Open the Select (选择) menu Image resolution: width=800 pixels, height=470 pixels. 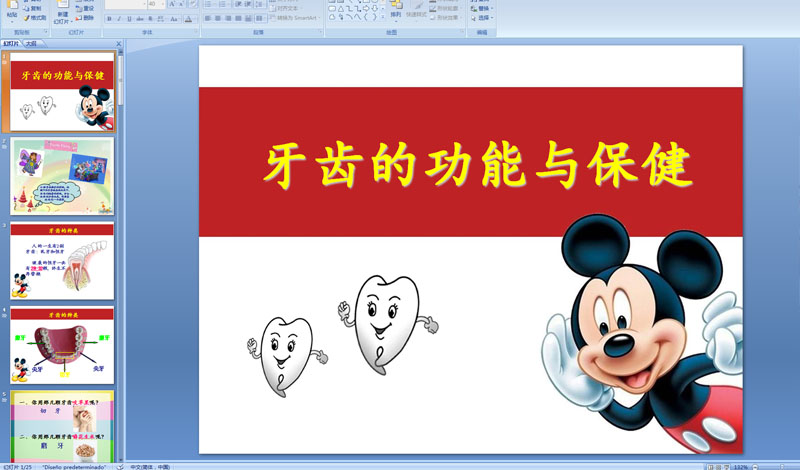click(x=483, y=18)
